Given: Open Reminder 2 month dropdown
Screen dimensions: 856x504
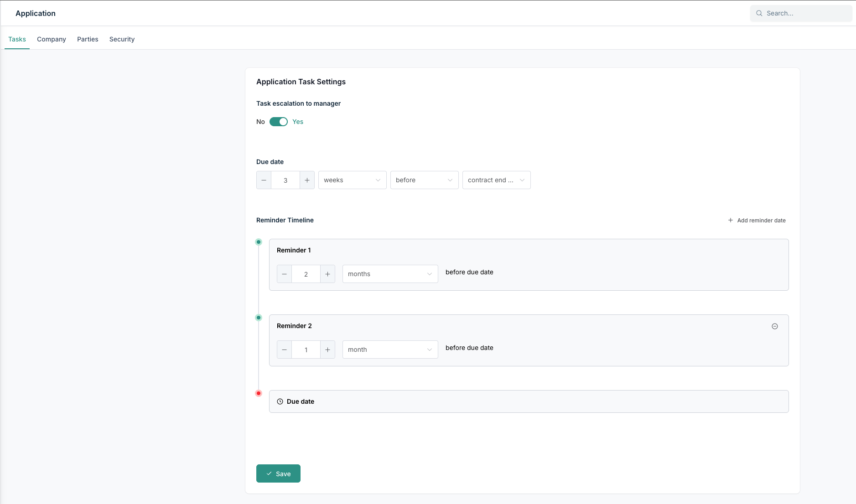Looking at the screenshot, I should click(x=390, y=350).
